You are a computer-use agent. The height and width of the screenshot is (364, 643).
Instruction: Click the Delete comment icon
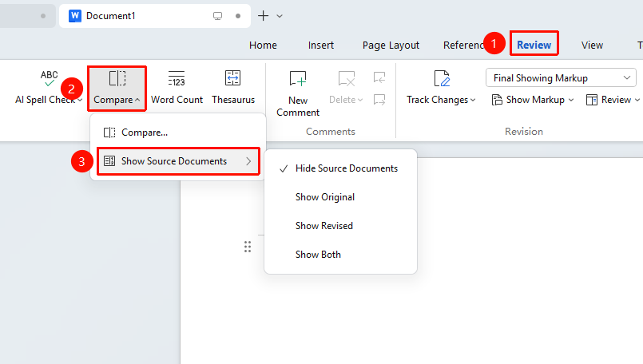347,78
